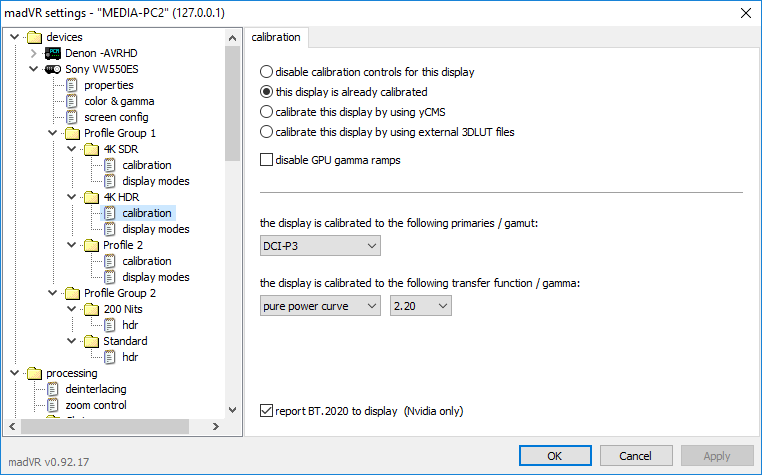
Task: Open the DCI-P3 primaries dropdown
Action: click(x=320, y=246)
